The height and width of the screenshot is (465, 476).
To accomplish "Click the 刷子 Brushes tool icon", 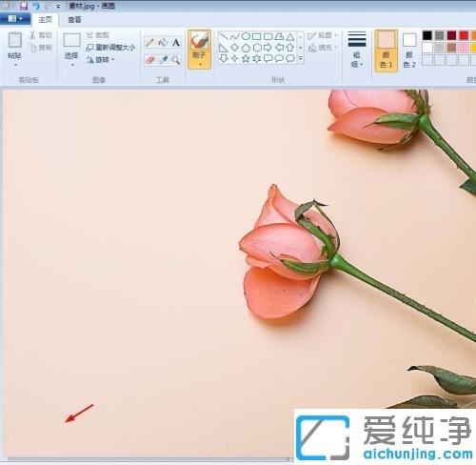I will point(199,41).
